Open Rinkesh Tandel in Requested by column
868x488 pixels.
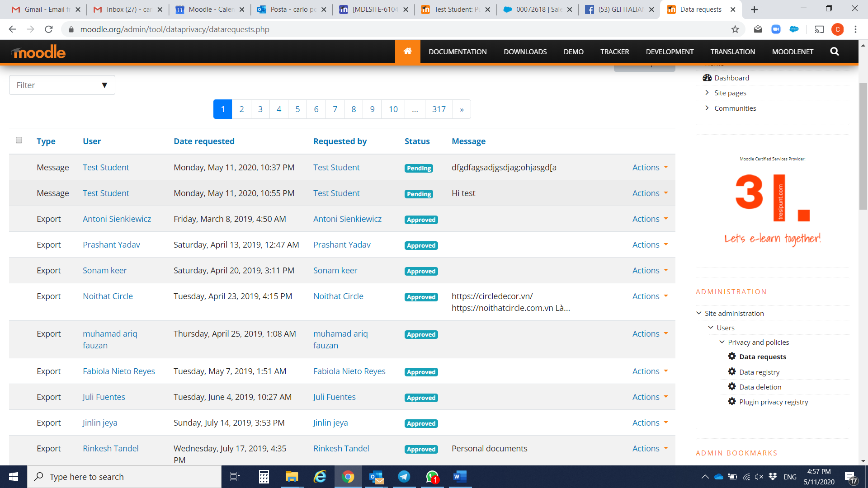[341, 448]
